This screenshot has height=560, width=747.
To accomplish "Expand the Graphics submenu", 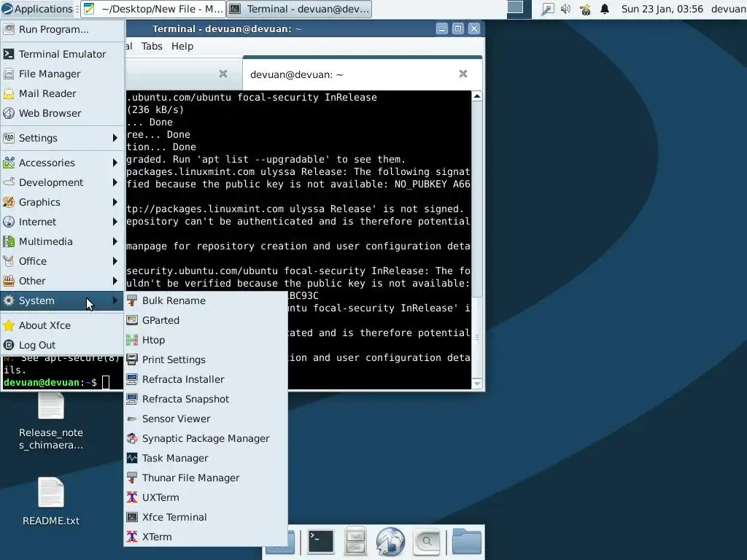I will click(x=62, y=202).
